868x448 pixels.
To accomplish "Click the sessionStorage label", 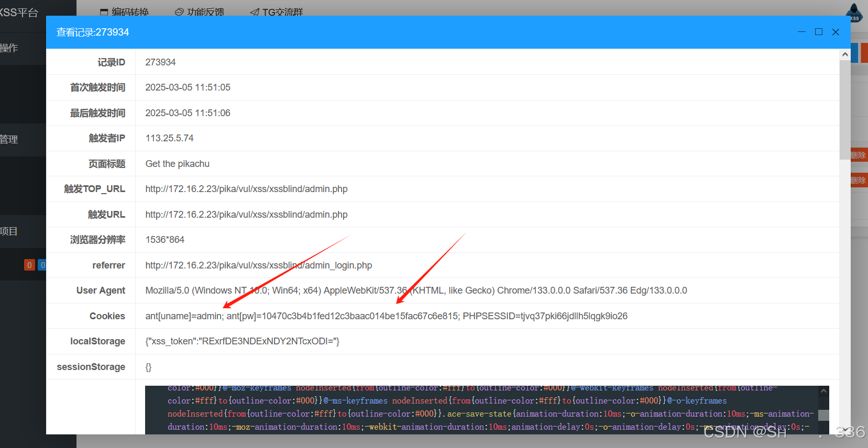I will tap(91, 367).
